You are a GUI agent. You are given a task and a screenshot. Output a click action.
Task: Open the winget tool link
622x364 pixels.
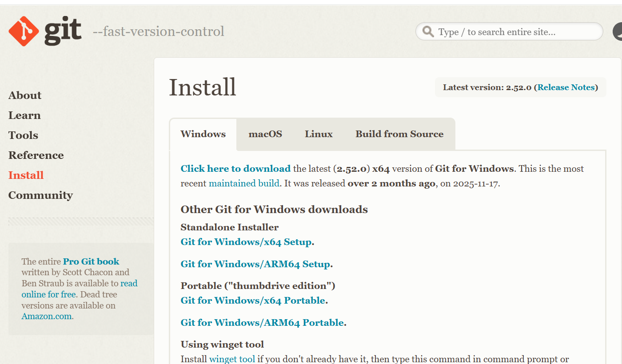click(x=232, y=359)
